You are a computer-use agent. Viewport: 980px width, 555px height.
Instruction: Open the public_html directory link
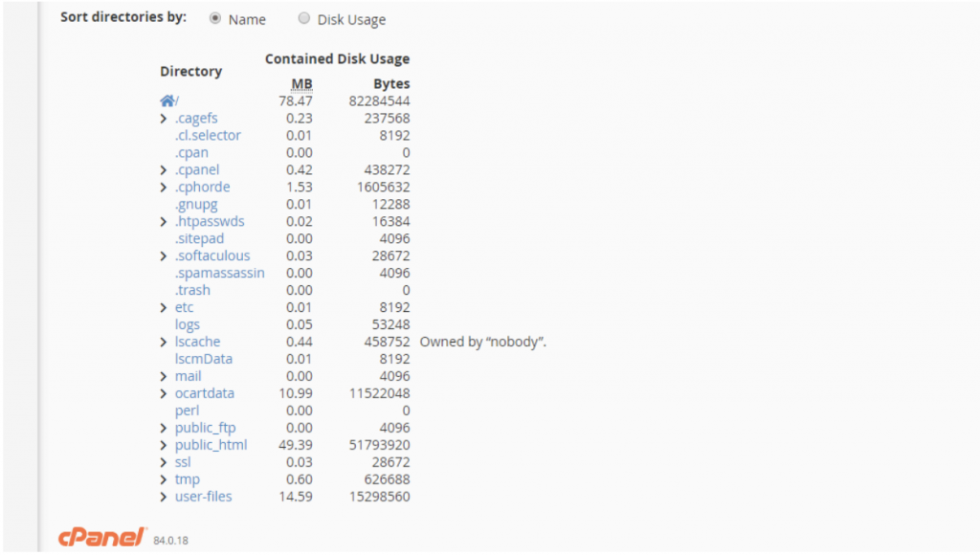coord(212,445)
